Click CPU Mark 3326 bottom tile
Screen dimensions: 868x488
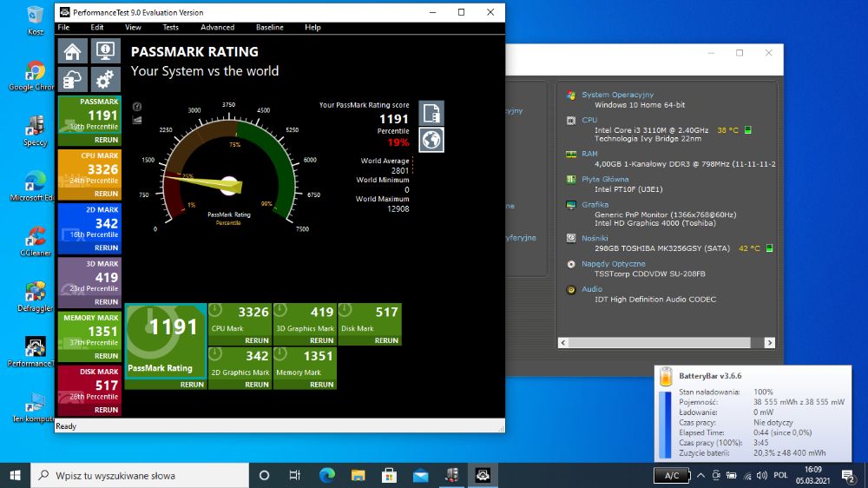[240, 324]
